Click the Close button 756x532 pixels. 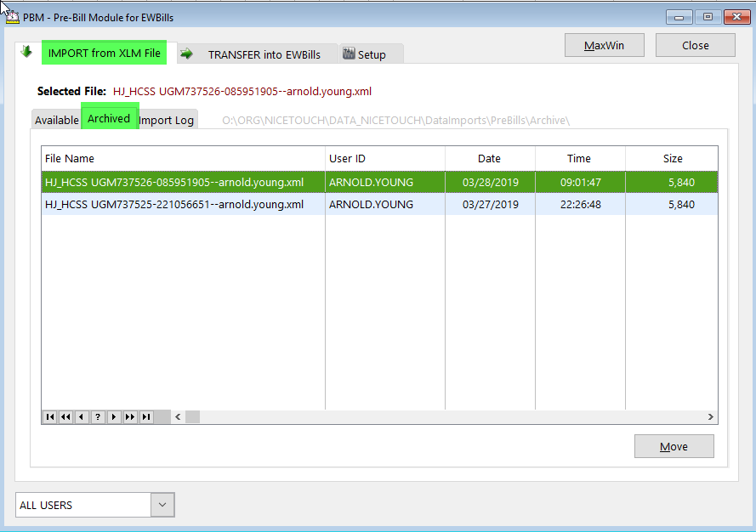696,45
